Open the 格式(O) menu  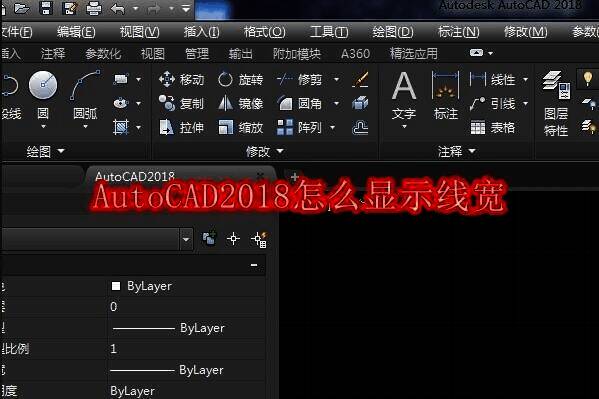264,32
